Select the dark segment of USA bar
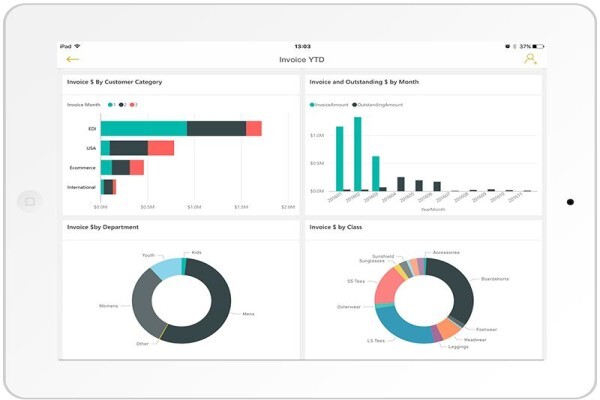The image size is (600, 400). click(x=129, y=148)
